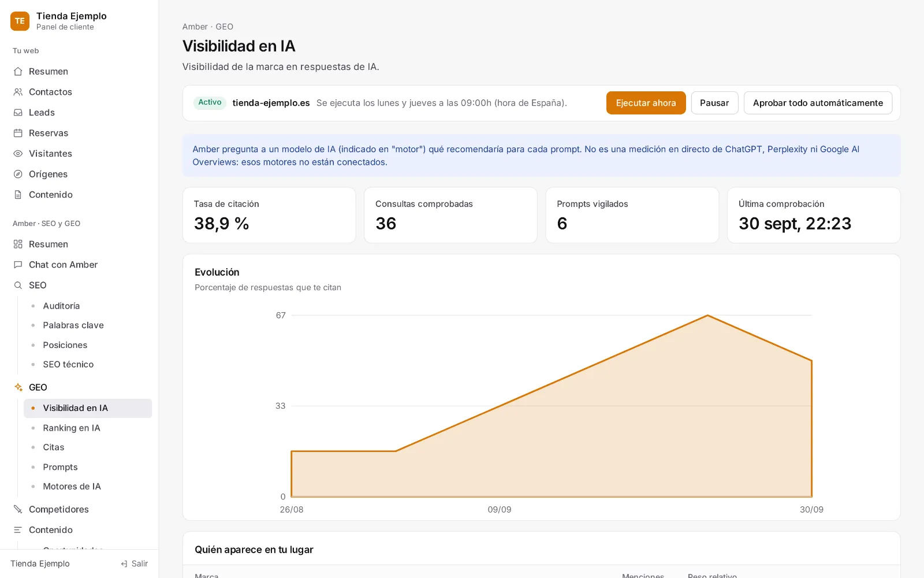
Task: Click the Consultas comprobadas 36 card
Action: click(x=450, y=215)
